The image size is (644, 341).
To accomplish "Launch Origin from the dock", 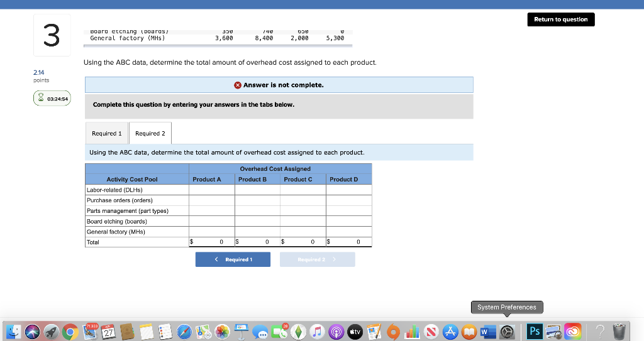I will pos(393,332).
